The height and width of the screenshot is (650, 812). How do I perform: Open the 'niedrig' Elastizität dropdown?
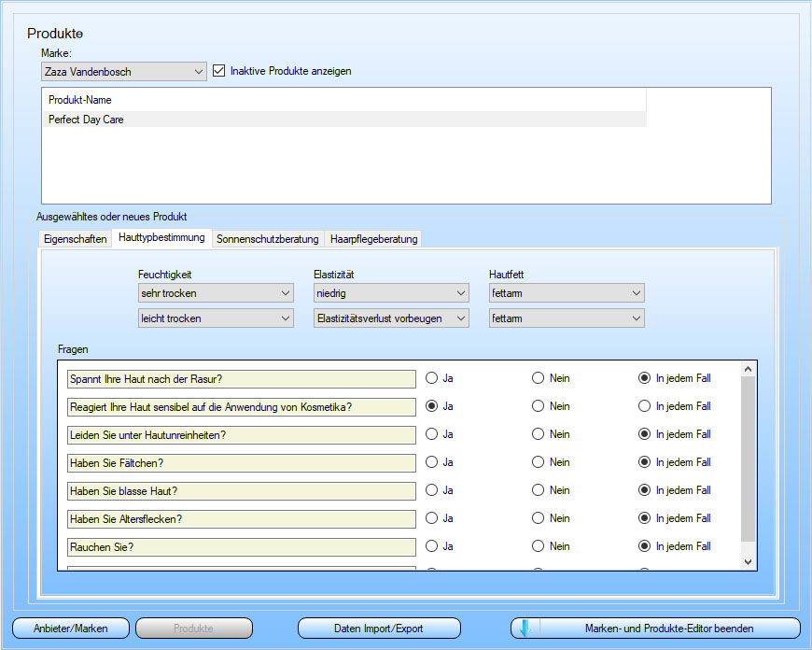[391, 293]
